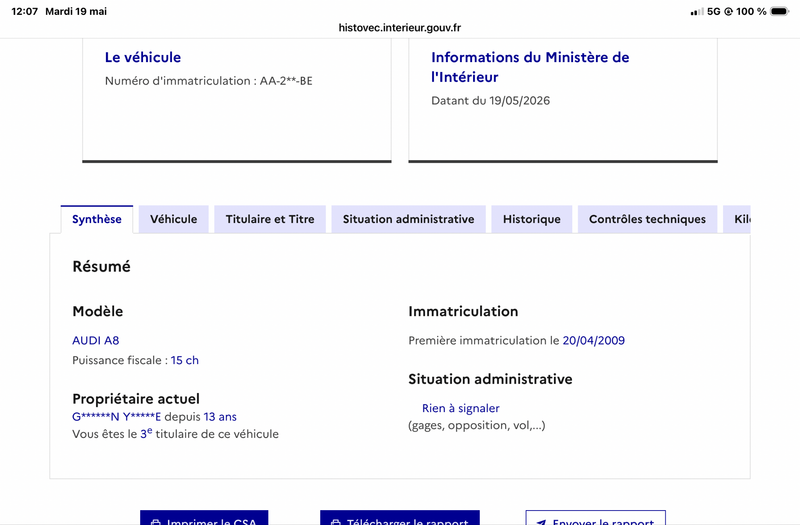The height and width of the screenshot is (525, 800).
Task: Click the Télécharger le rapport button
Action: pyautogui.click(x=400, y=517)
